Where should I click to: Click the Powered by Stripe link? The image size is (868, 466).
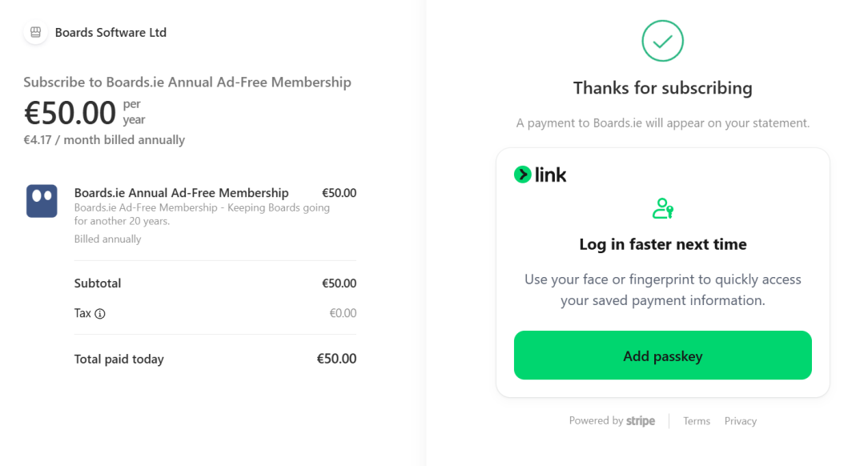point(612,420)
